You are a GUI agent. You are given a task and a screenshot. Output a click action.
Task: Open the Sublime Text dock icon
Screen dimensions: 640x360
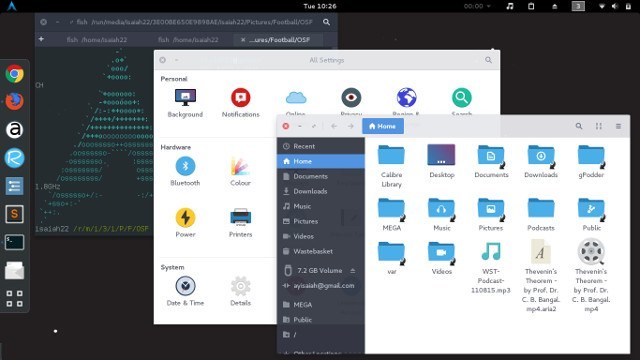point(14,214)
